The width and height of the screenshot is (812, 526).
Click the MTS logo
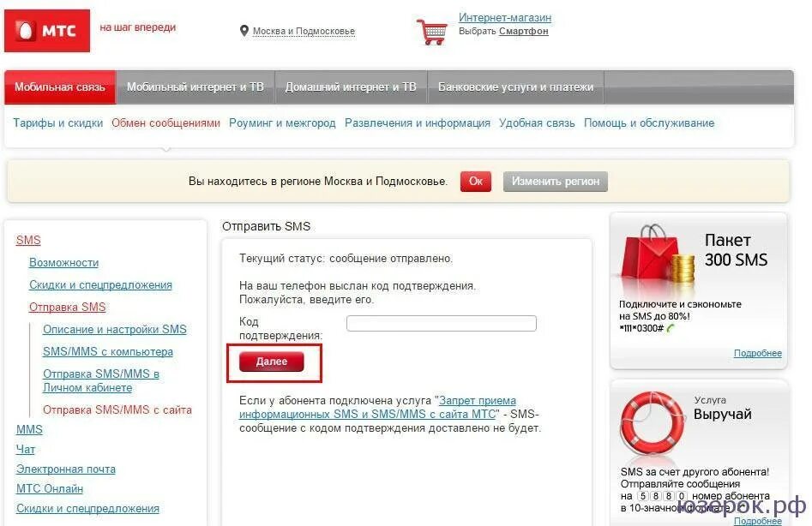[x=47, y=31]
